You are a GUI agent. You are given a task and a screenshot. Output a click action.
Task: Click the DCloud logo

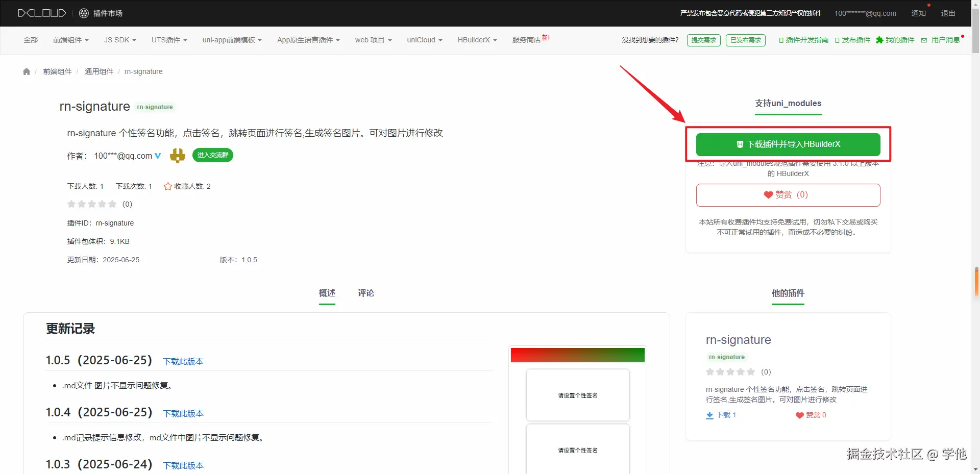42,13
